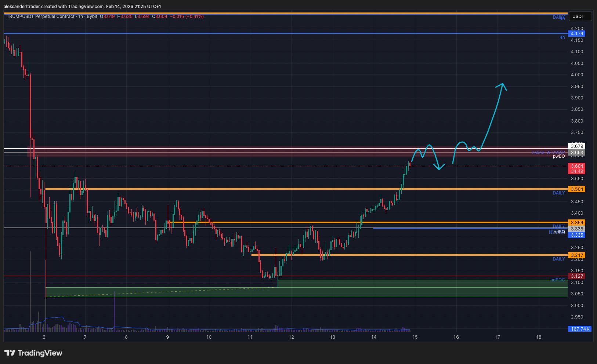Click the pdEQ level label
This screenshot has width=597, height=364.
click(559, 232)
